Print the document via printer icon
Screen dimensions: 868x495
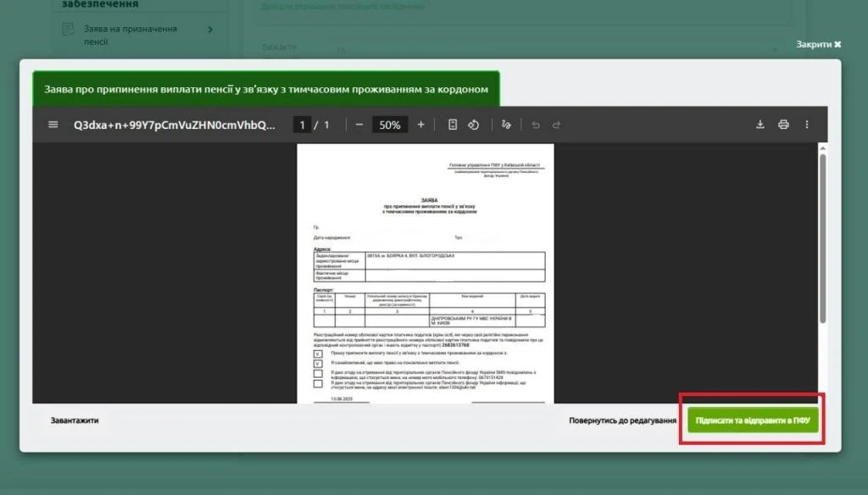pos(783,125)
